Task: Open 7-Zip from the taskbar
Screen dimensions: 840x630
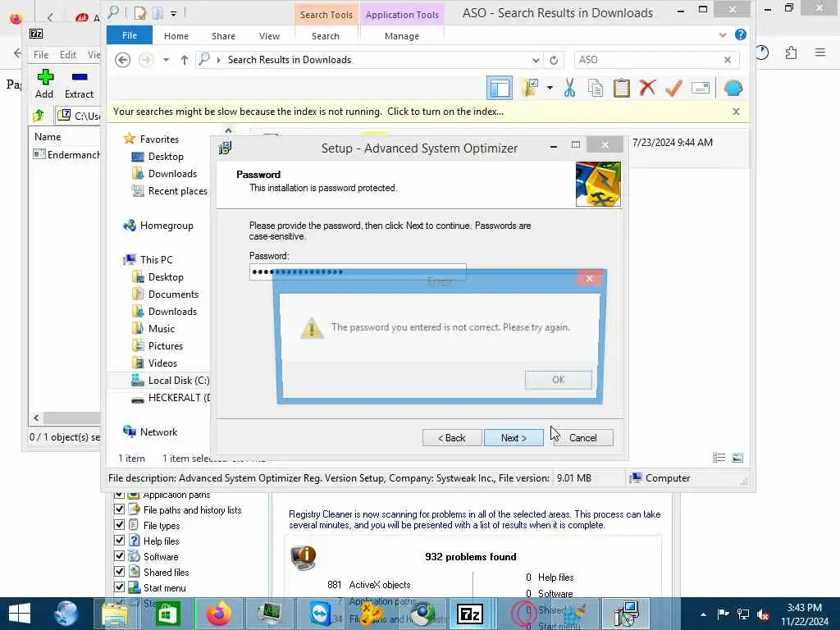Action: pos(470,614)
